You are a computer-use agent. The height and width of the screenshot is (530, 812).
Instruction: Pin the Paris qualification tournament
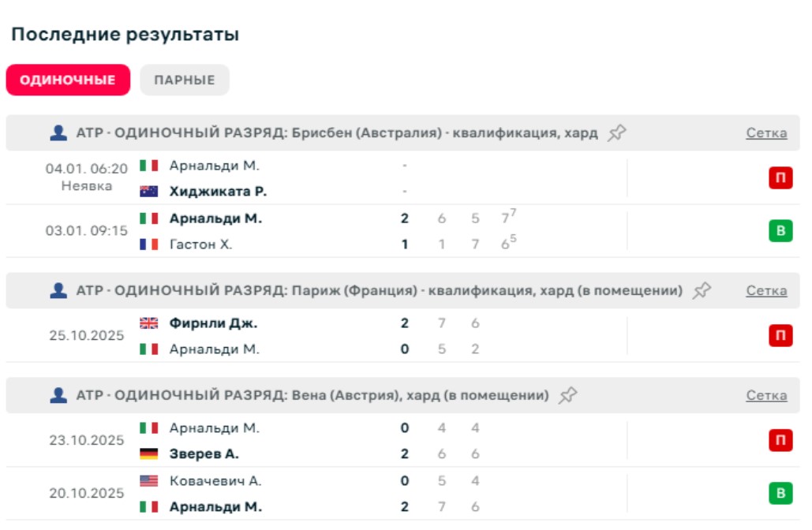pos(702,291)
